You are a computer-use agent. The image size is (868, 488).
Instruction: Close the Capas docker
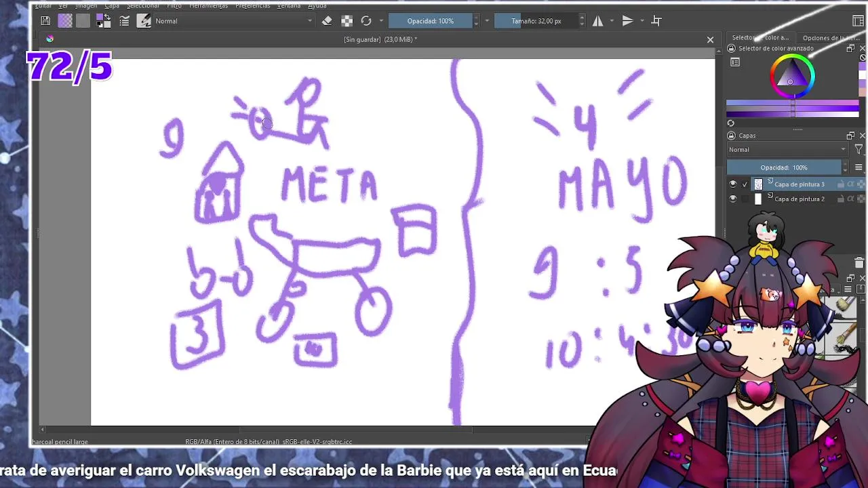(863, 136)
